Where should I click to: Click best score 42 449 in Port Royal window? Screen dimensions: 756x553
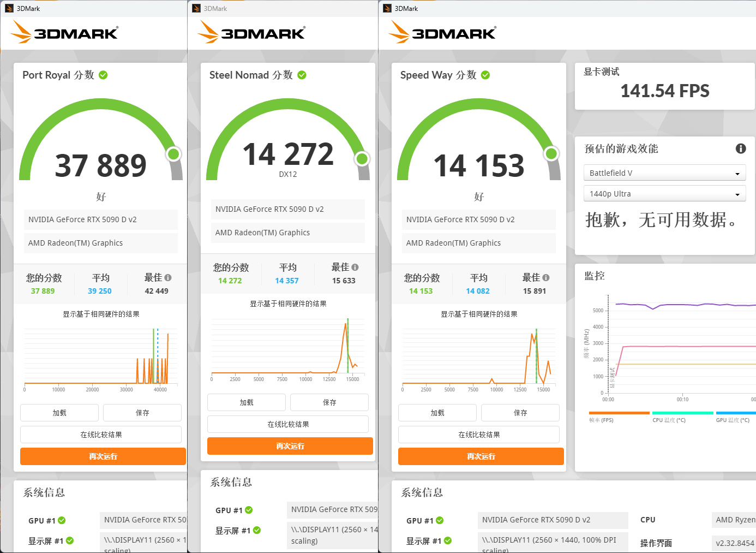(x=157, y=291)
